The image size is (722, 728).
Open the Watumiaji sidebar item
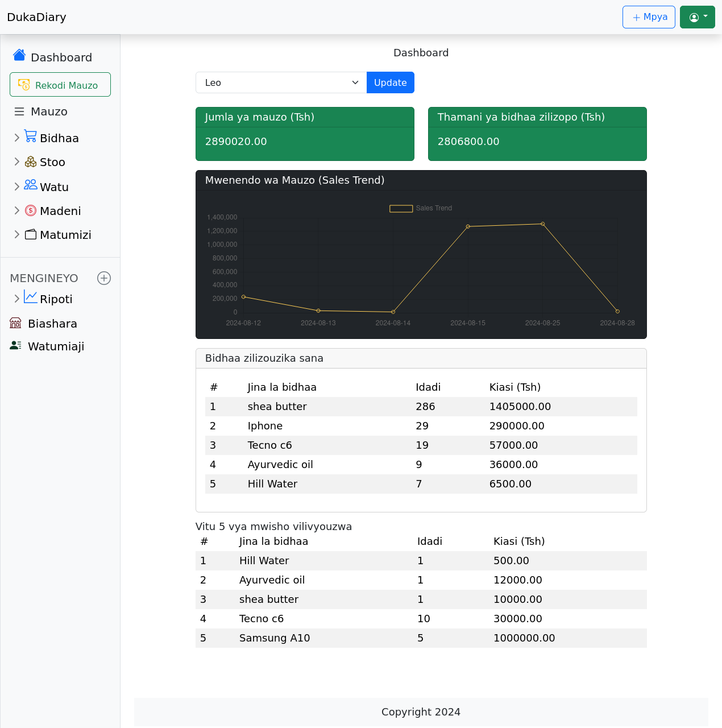click(56, 346)
